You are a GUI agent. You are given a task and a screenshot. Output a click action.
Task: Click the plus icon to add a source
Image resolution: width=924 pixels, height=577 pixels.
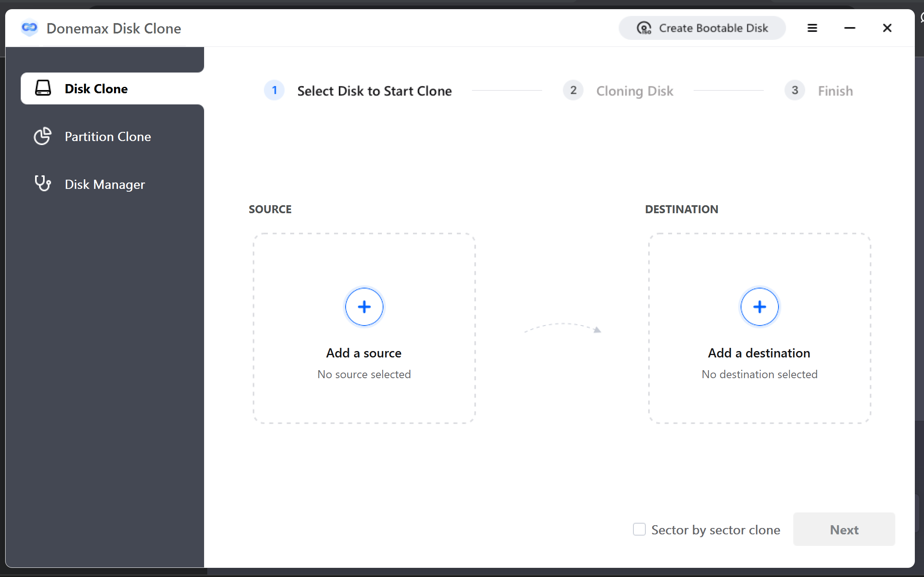[364, 307]
